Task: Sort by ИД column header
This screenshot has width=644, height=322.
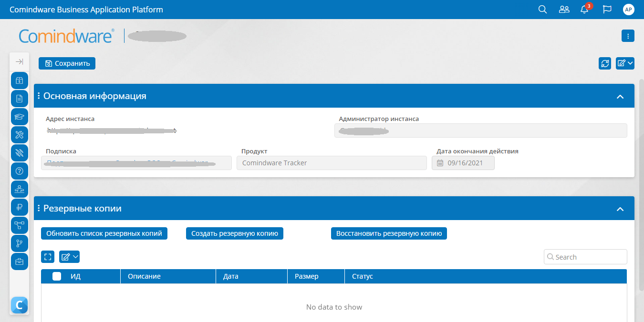Action: [x=75, y=276]
